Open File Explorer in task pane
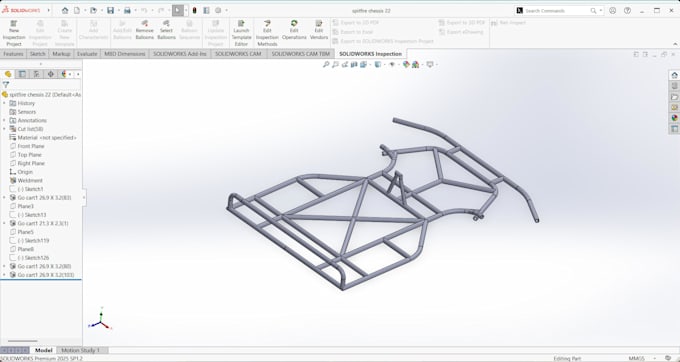The height and width of the screenshot is (362, 680). click(x=674, y=97)
